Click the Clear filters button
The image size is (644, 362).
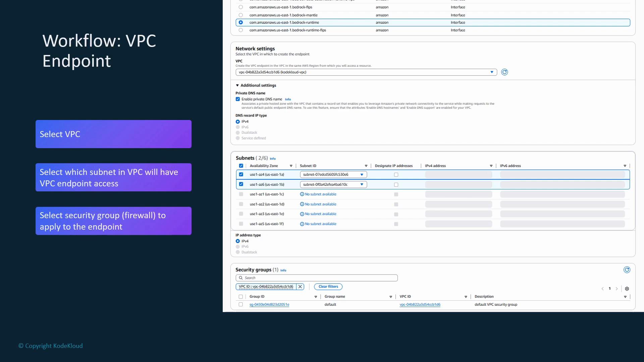pyautogui.click(x=328, y=287)
